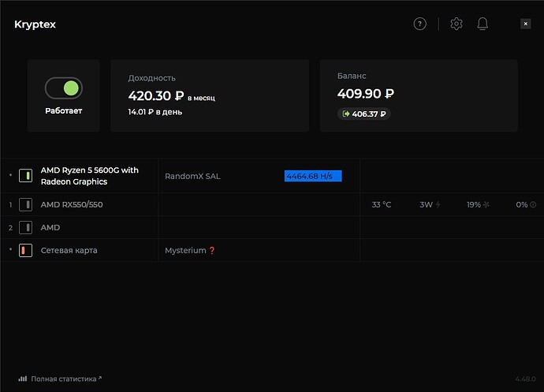Screen dimensions: 544x392
Task: Click the withdrawable 406.37 ₽ payout button
Action: click(x=364, y=114)
